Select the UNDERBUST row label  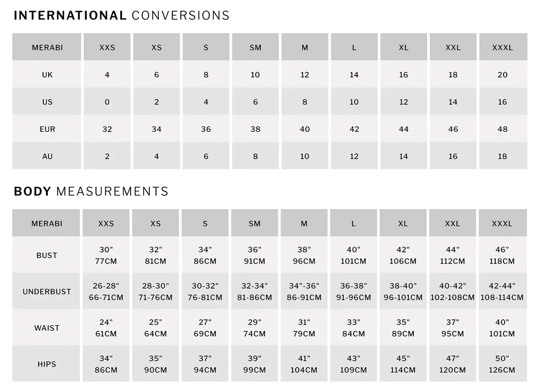pos(46,292)
